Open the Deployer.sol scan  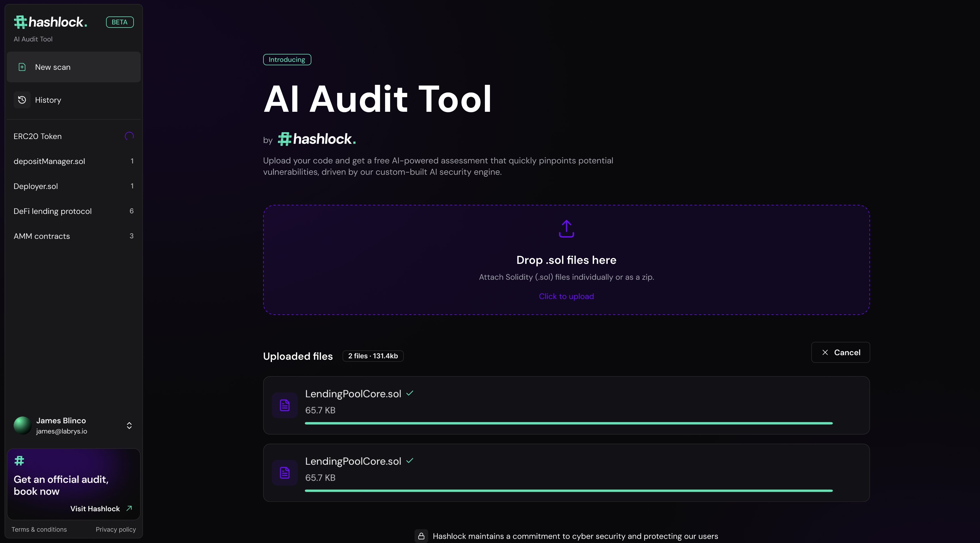[74, 186]
